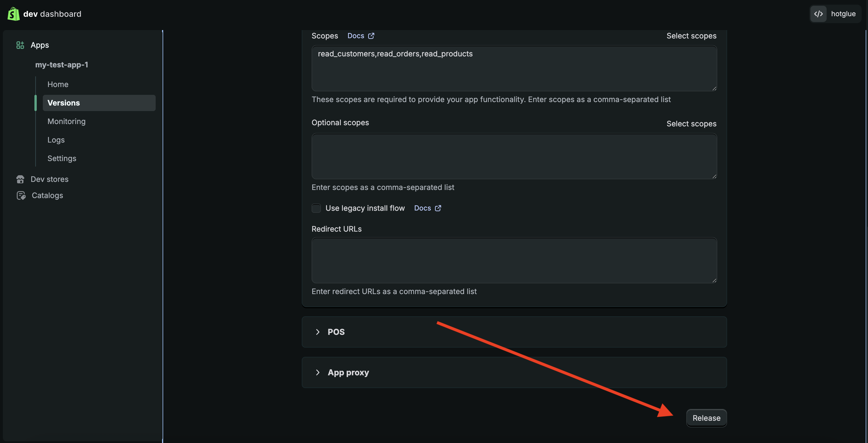
Task: Click the Shopify bag logo icon
Action: coord(14,14)
